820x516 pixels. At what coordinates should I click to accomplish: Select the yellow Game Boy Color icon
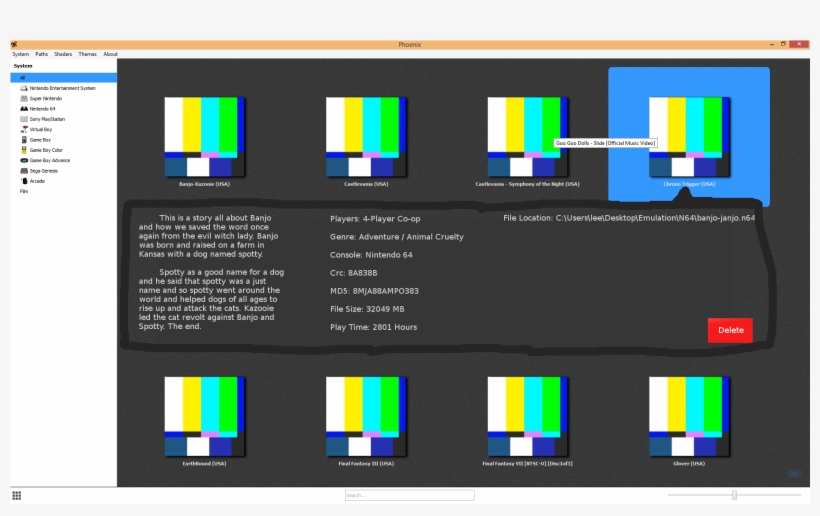pyautogui.click(x=24, y=150)
